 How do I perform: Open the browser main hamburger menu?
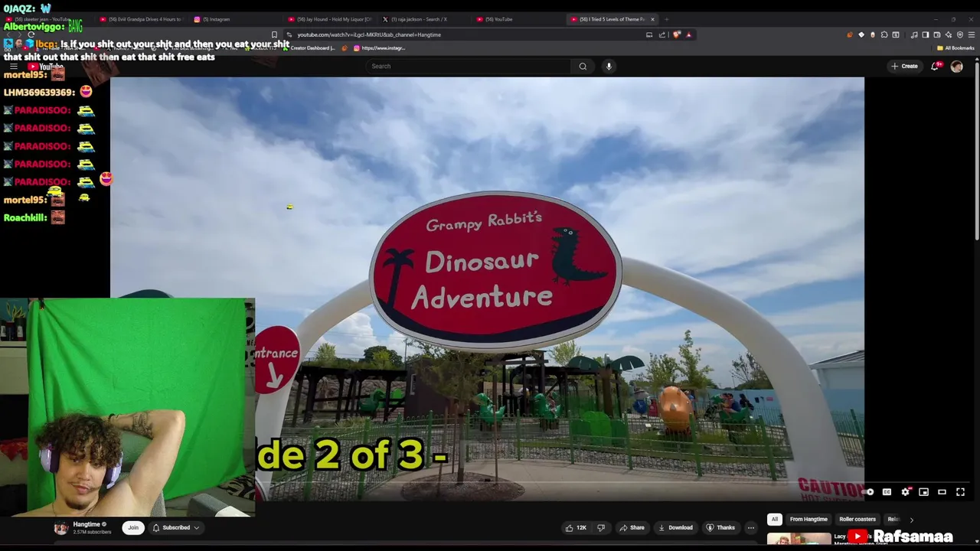(x=972, y=34)
